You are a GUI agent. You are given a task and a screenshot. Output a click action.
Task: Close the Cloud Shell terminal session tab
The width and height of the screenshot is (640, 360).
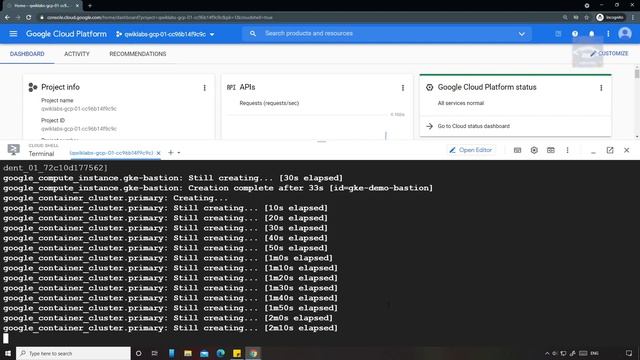point(158,153)
